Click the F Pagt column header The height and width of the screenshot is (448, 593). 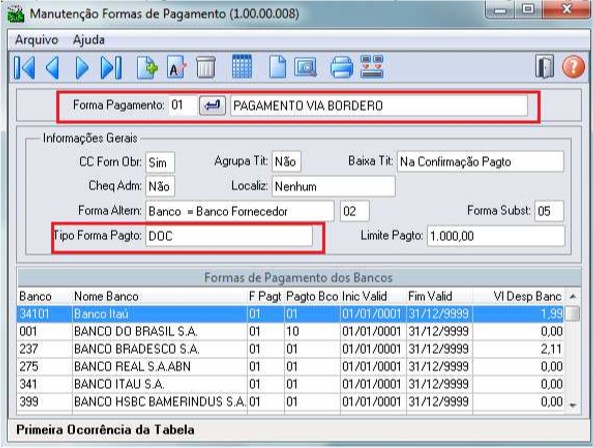[x=265, y=296]
